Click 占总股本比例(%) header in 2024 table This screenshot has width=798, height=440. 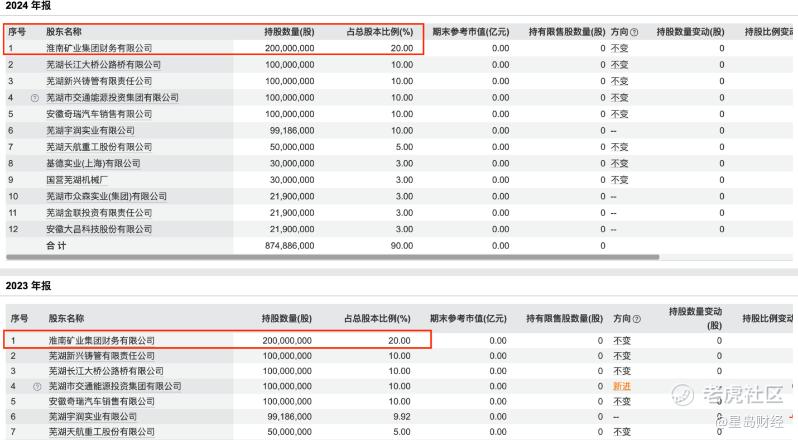point(380,32)
